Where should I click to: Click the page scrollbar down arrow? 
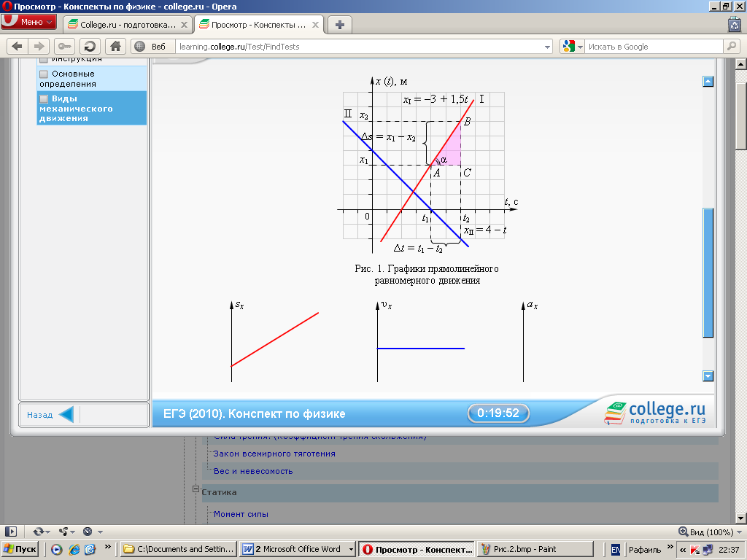pos(741,518)
